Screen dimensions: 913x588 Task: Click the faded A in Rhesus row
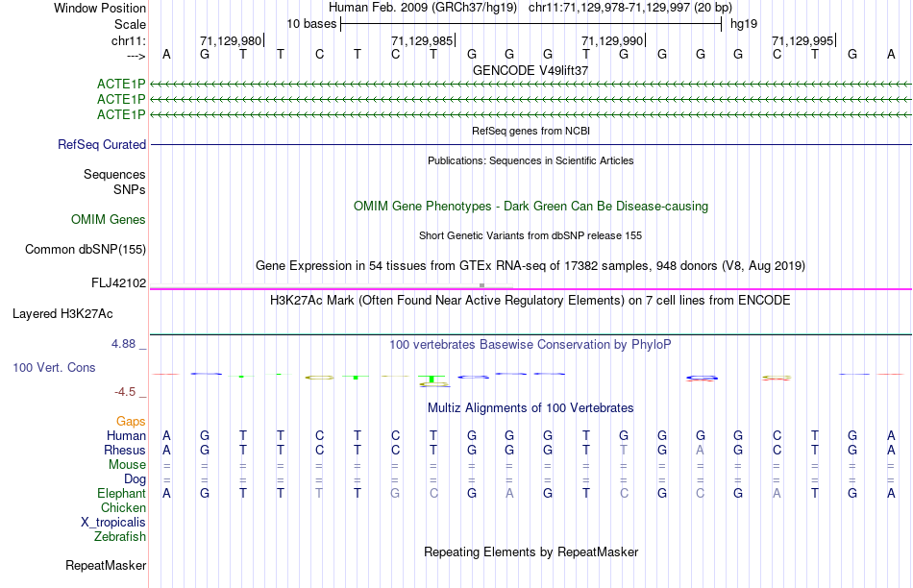pos(700,450)
